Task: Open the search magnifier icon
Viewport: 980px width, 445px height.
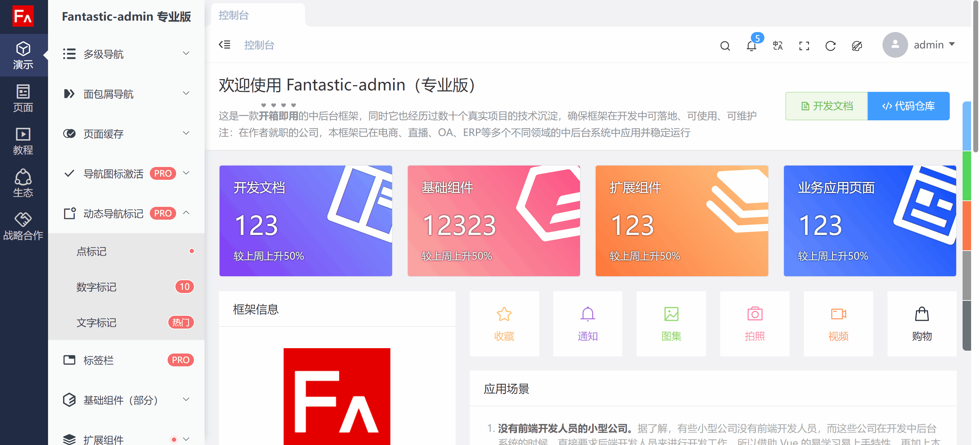Action: click(x=725, y=46)
